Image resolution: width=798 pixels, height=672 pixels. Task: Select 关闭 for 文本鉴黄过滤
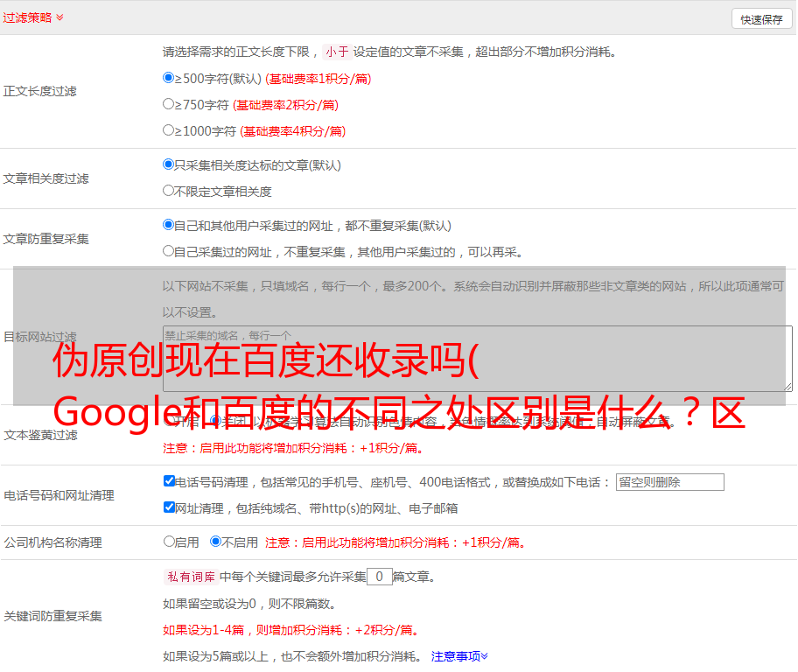[216, 421]
